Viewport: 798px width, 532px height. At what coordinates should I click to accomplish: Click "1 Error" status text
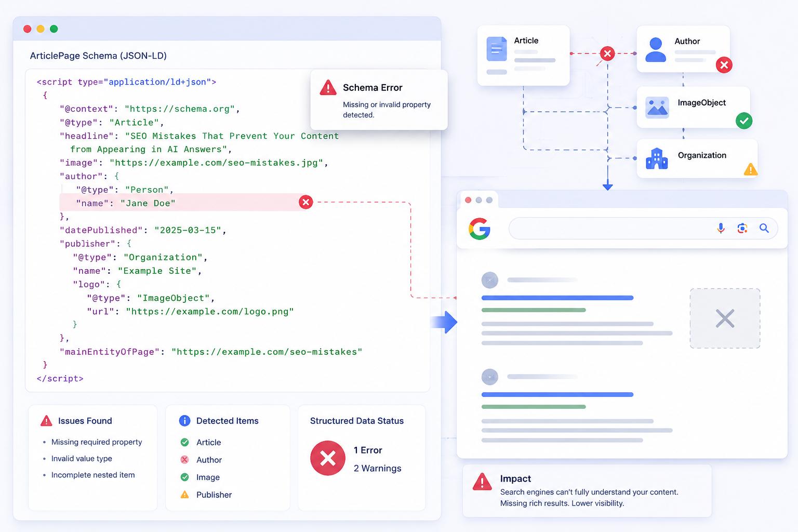(x=368, y=450)
